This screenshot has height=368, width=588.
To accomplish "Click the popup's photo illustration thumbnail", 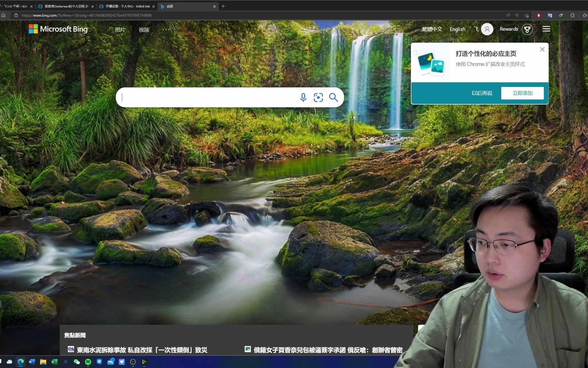I will coord(431,63).
